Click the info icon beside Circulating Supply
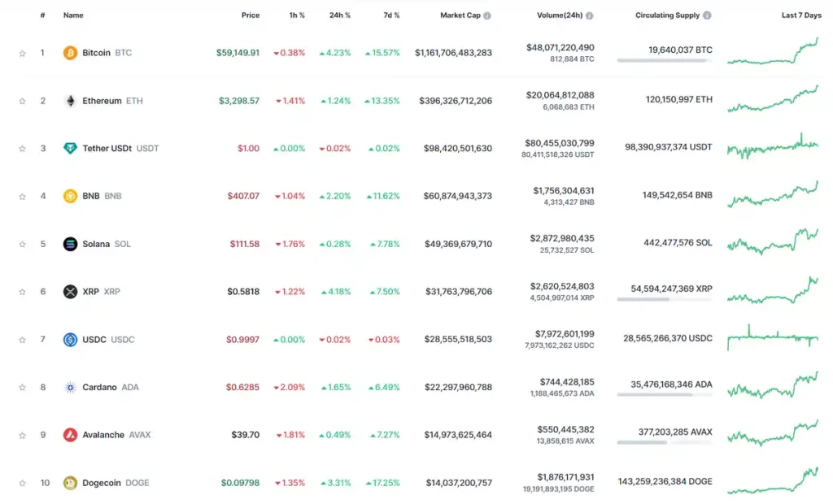 pyautogui.click(x=707, y=15)
